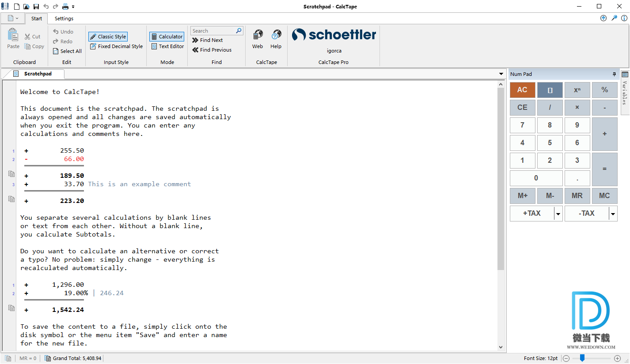Click the blue up-arrow icon at ribbon top right
Screen dimensions: 630x364
pos(603,18)
